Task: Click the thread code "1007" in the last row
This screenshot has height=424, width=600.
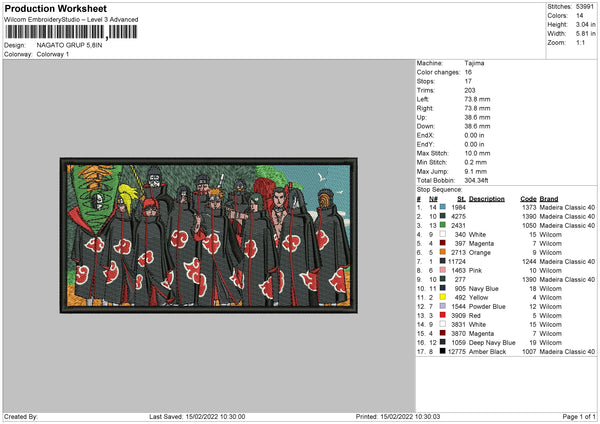Action: tap(529, 352)
